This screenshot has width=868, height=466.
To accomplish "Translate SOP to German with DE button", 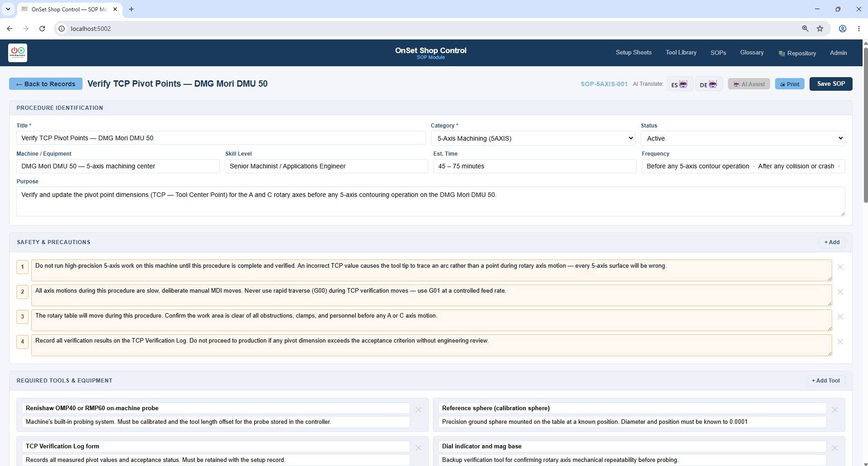I will click(708, 84).
